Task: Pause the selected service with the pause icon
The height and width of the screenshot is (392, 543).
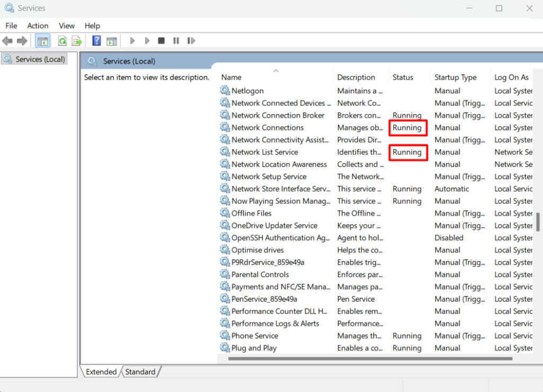Action: point(176,40)
